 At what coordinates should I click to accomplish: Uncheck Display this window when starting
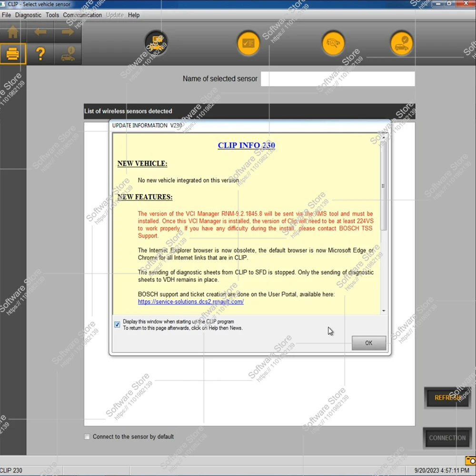[117, 325]
